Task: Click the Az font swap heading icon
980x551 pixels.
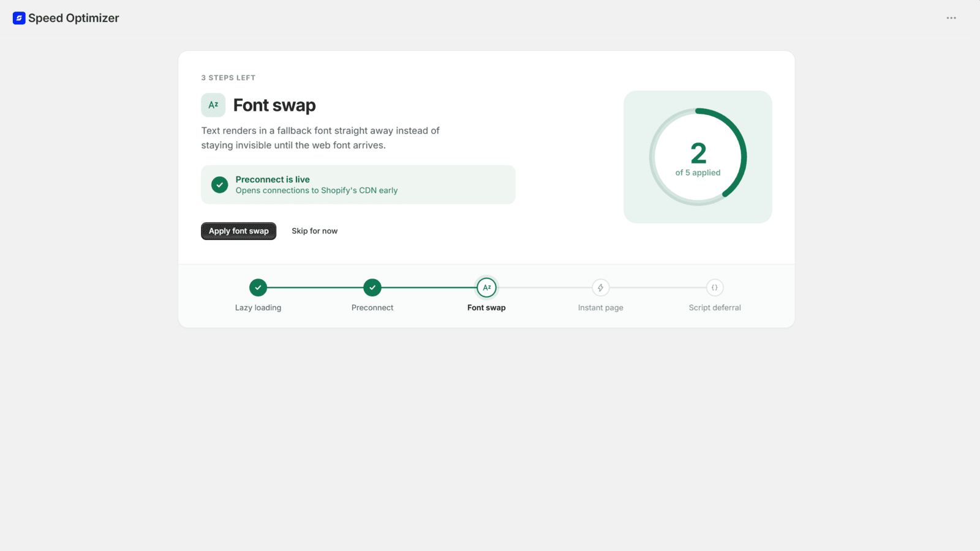Action: pyautogui.click(x=213, y=105)
